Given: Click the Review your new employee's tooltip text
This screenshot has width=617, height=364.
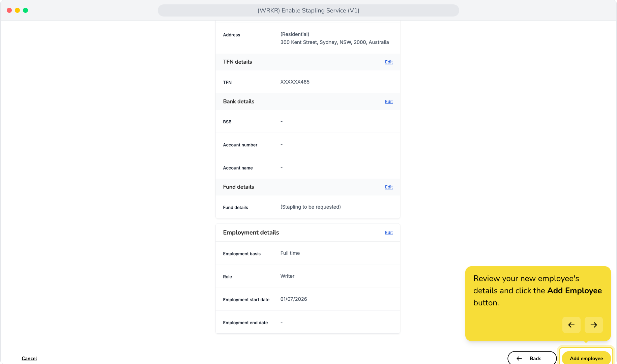Looking at the screenshot, I should coord(537,291).
